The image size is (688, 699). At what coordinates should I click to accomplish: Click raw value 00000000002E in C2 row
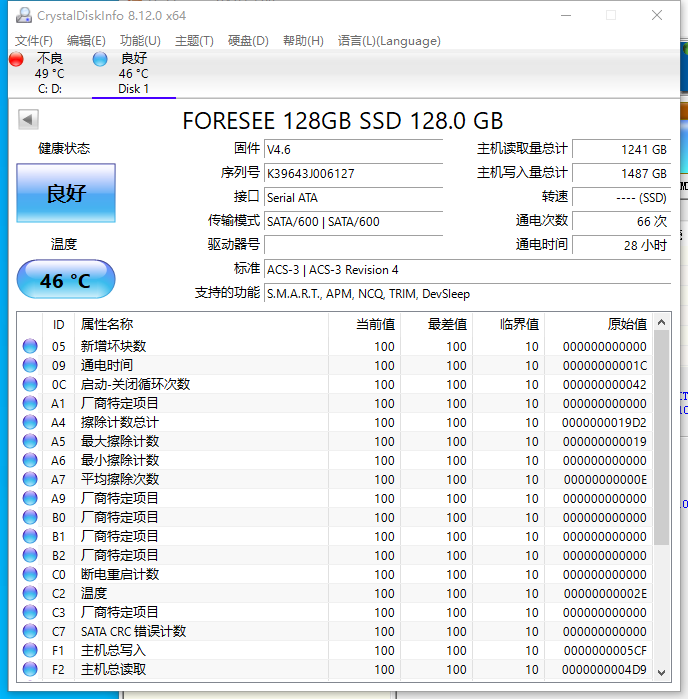pos(605,593)
